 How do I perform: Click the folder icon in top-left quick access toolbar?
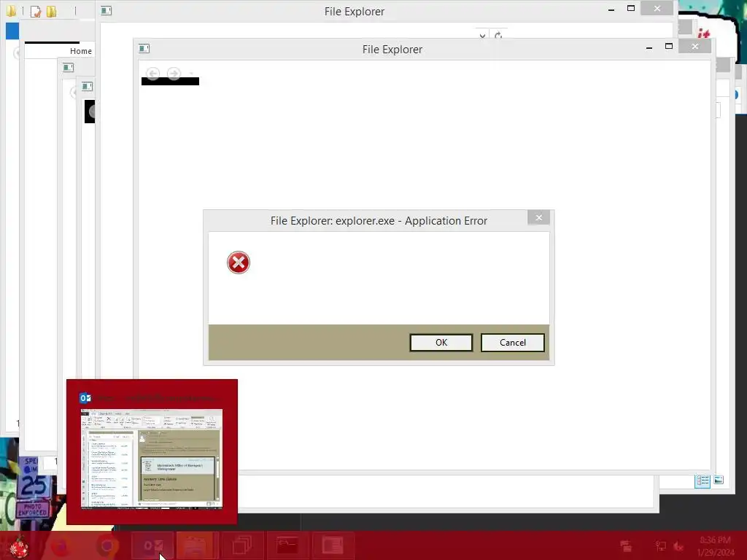pyautogui.click(x=11, y=11)
